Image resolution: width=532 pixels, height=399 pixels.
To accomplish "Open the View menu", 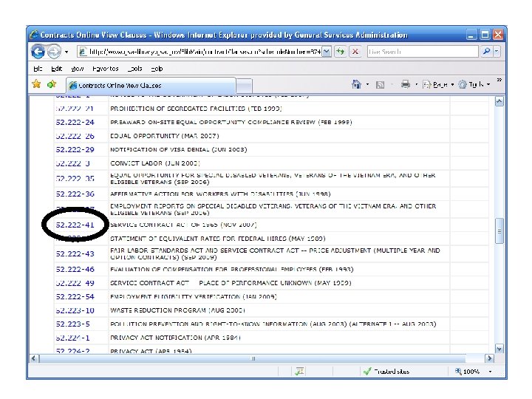I will point(78,69).
